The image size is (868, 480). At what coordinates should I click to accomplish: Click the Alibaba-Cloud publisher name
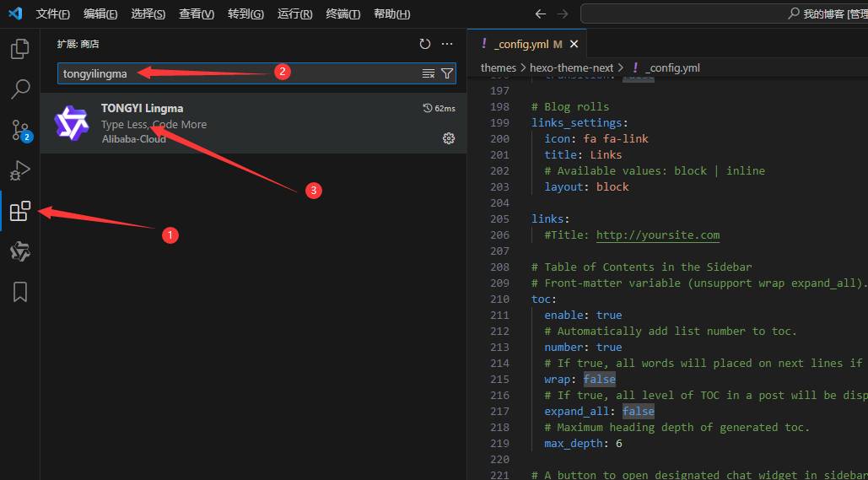point(134,139)
